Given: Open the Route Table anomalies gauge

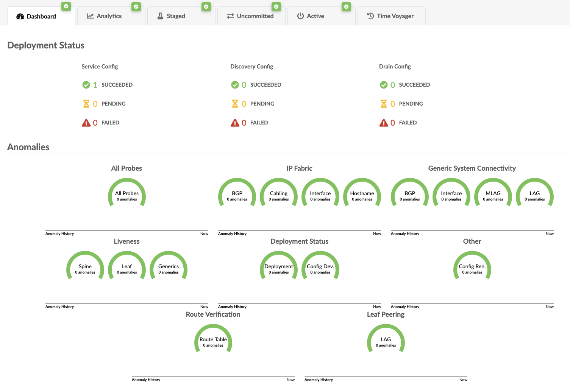Looking at the screenshot, I should (x=213, y=342).
